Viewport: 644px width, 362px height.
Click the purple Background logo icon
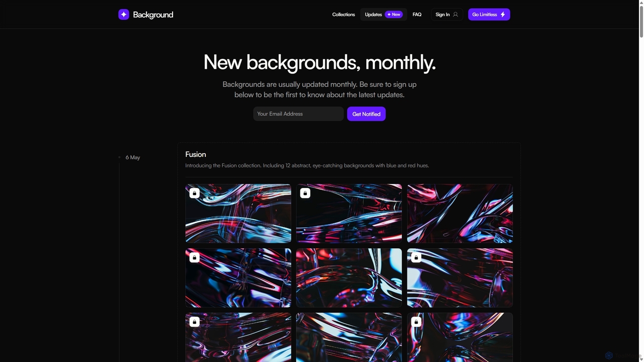124,15
